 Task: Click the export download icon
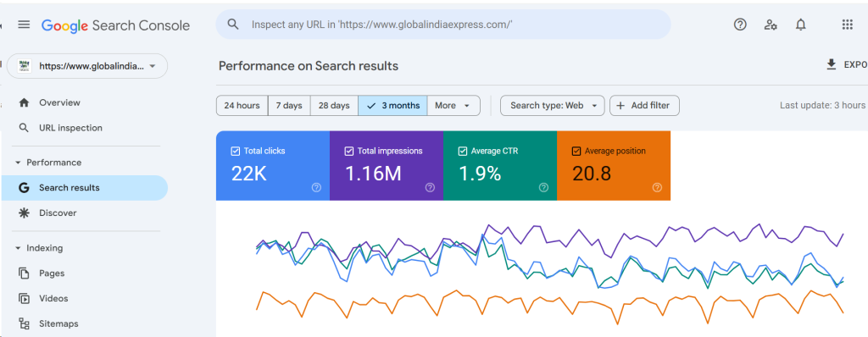click(831, 65)
